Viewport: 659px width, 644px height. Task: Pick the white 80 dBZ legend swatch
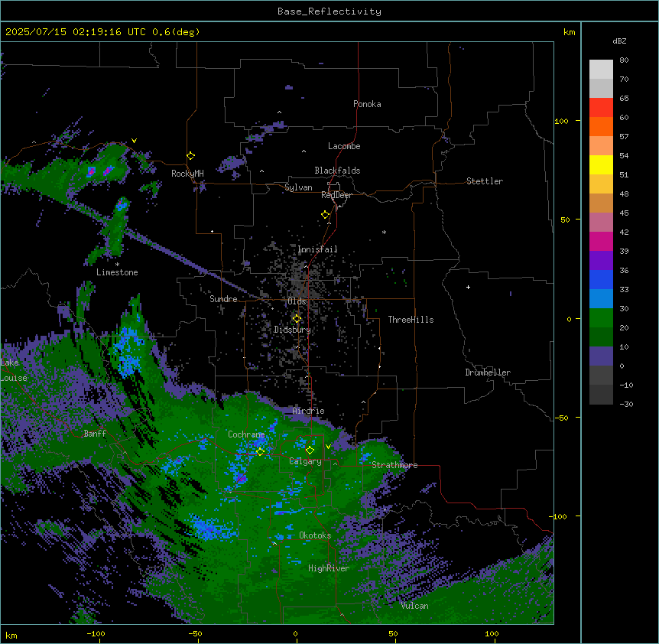(601, 70)
